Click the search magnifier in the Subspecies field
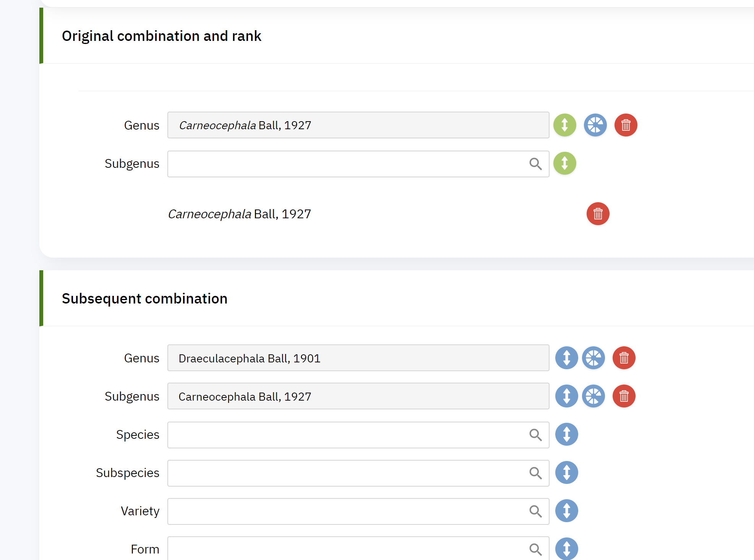Viewport: 754px width, 560px height. pyautogui.click(x=536, y=473)
